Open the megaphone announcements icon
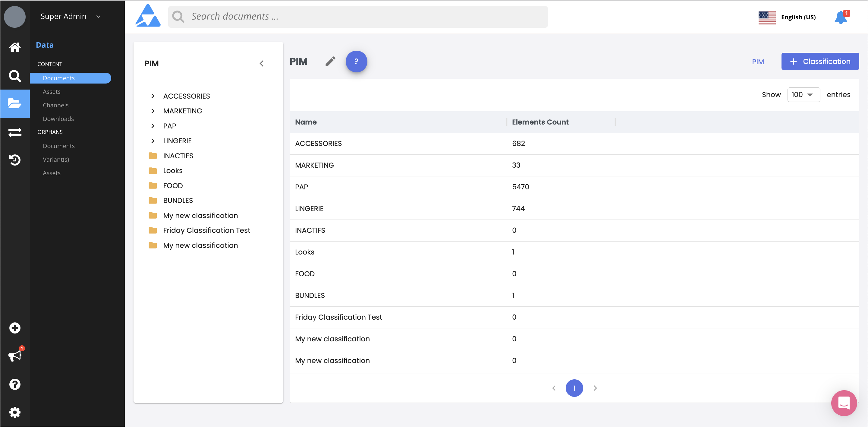Viewport: 868px width, 427px height. [15, 356]
